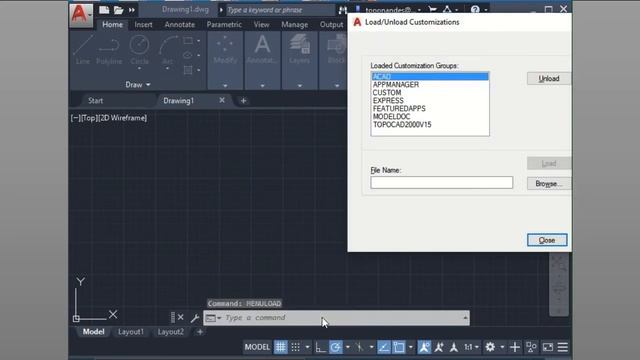This screenshot has width=640, height=360.
Task: Expand command history with up arrow
Action: 465,318
